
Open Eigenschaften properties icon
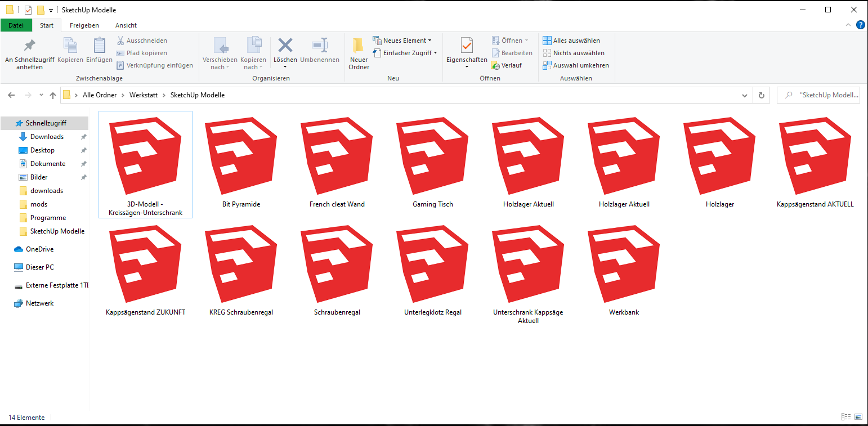(466, 46)
